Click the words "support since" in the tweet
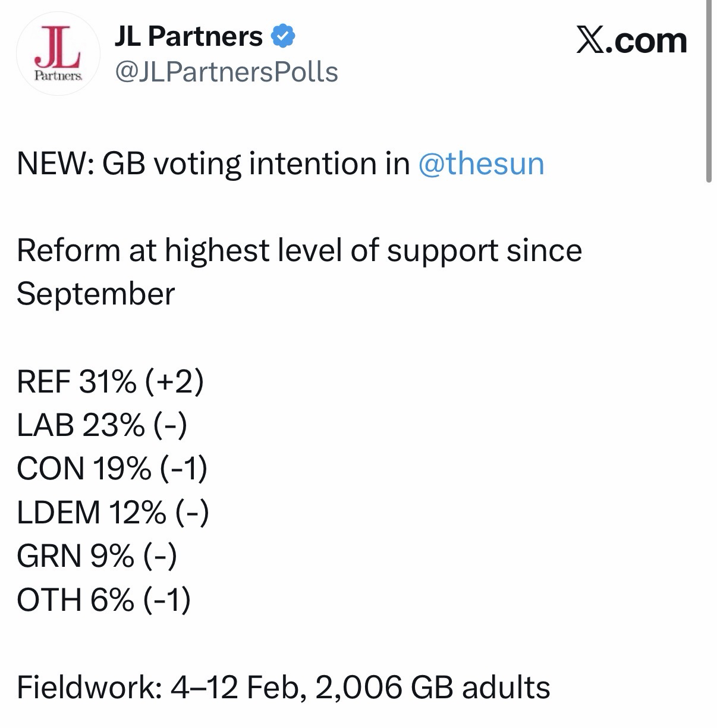This screenshot has width=717, height=728. pos(484,250)
